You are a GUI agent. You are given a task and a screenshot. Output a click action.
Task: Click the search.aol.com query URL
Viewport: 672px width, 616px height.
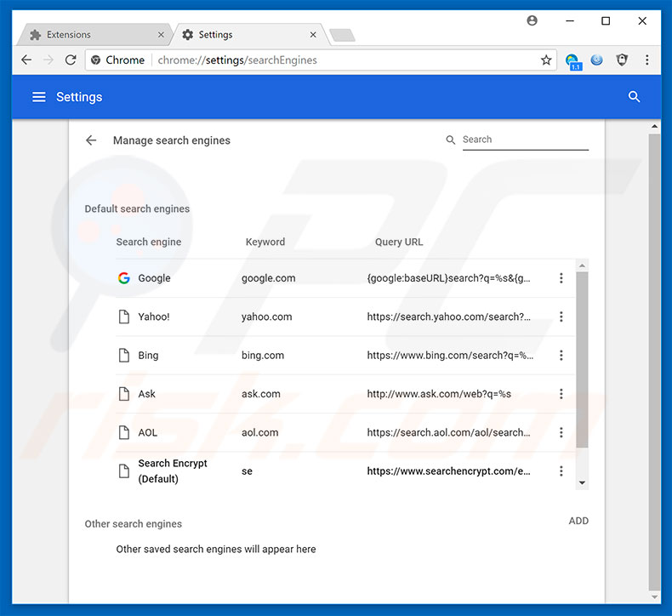[448, 432]
